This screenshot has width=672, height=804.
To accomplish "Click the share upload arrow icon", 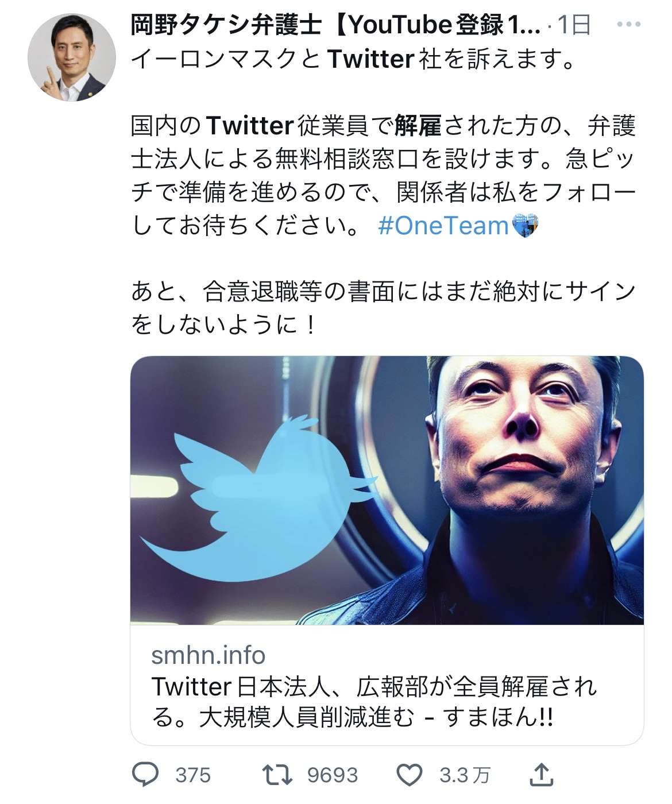I will click(x=540, y=775).
